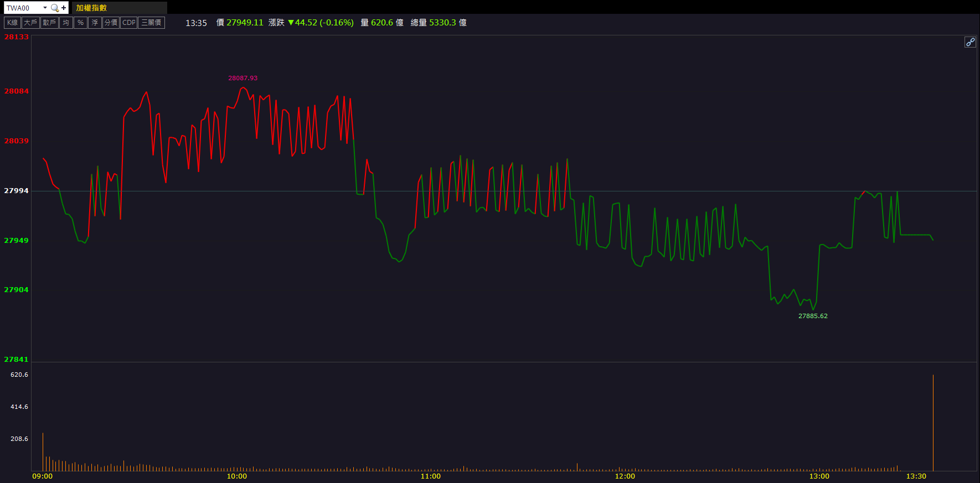Click the 浮 toolbar button
The height and width of the screenshot is (483, 980).
pos(95,23)
